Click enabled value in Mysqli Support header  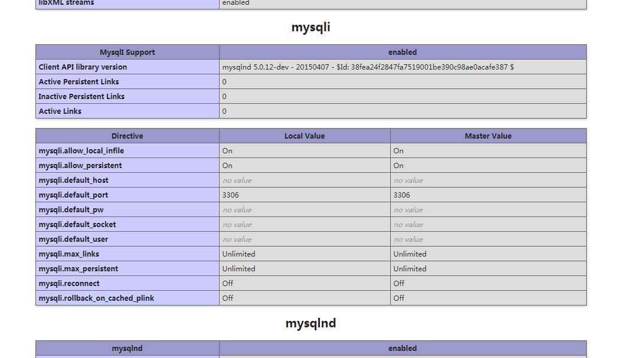[x=403, y=52]
